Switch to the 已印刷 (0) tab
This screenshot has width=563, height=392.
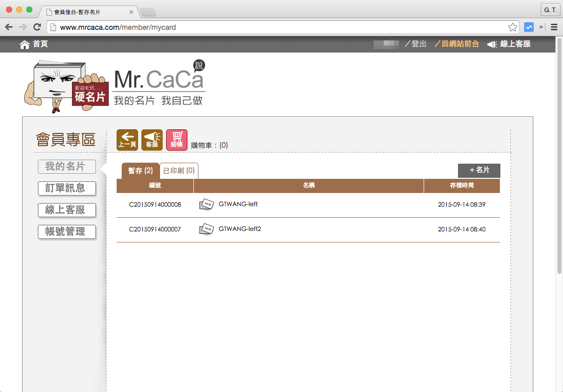pos(179,171)
